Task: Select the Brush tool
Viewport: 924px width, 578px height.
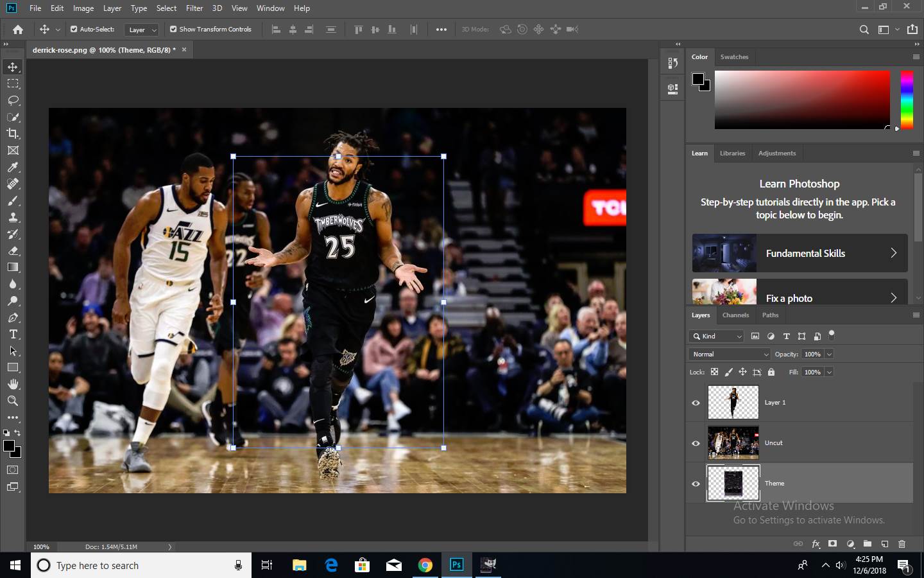Action: 13,200
